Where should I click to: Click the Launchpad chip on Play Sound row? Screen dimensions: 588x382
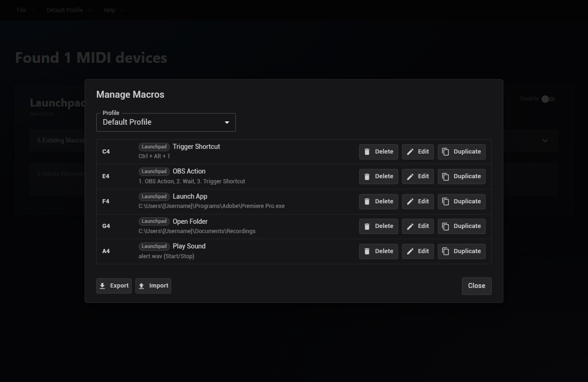click(x=154, y=246)
